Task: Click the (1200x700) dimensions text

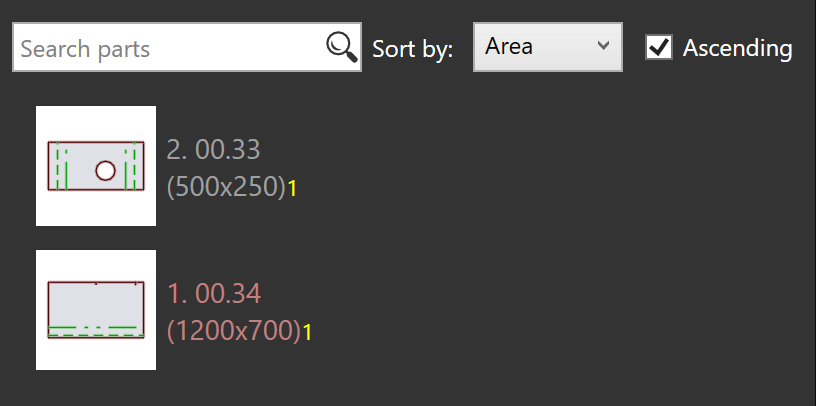Action: [234, 331]
